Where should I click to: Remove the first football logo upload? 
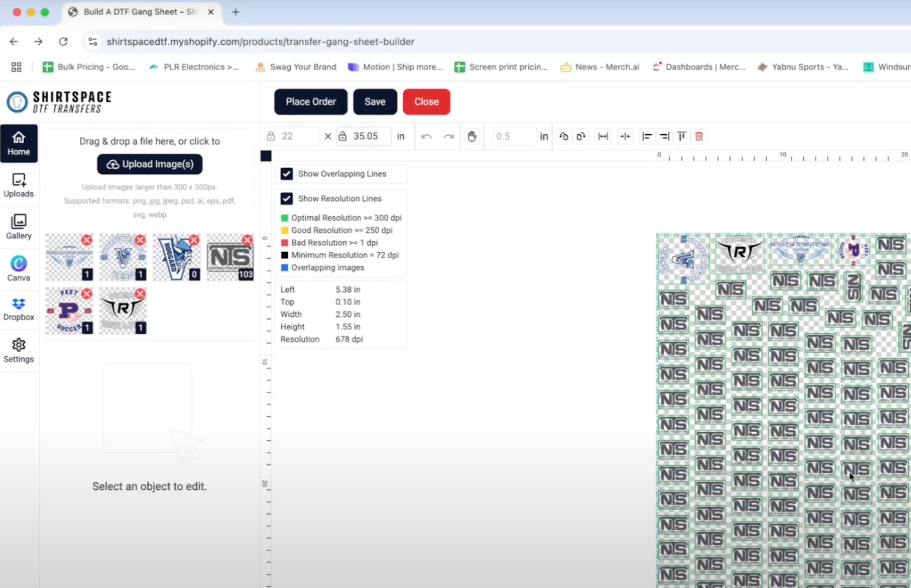(x=87, y=240)
